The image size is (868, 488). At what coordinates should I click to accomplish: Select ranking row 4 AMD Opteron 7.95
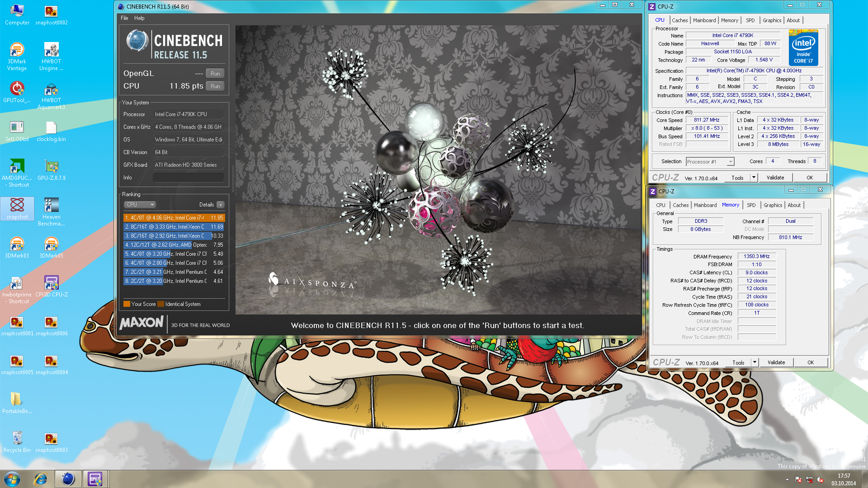click(x=174, y=245)
